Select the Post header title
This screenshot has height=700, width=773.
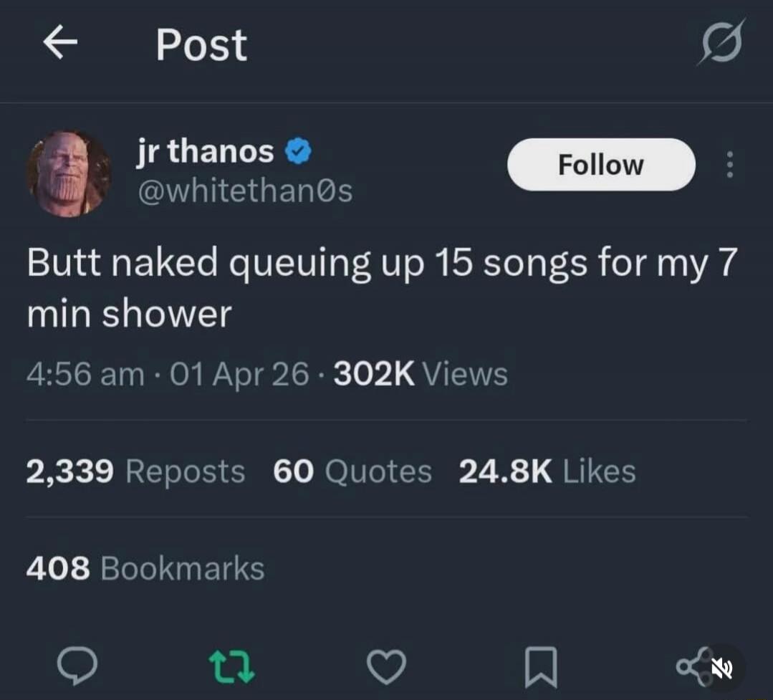click(x=201, y=44)
